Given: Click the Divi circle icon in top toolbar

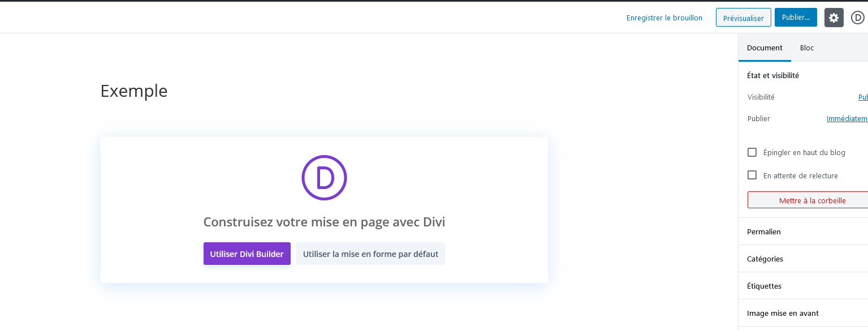Looking at the screenshot, I should point(857,18).
